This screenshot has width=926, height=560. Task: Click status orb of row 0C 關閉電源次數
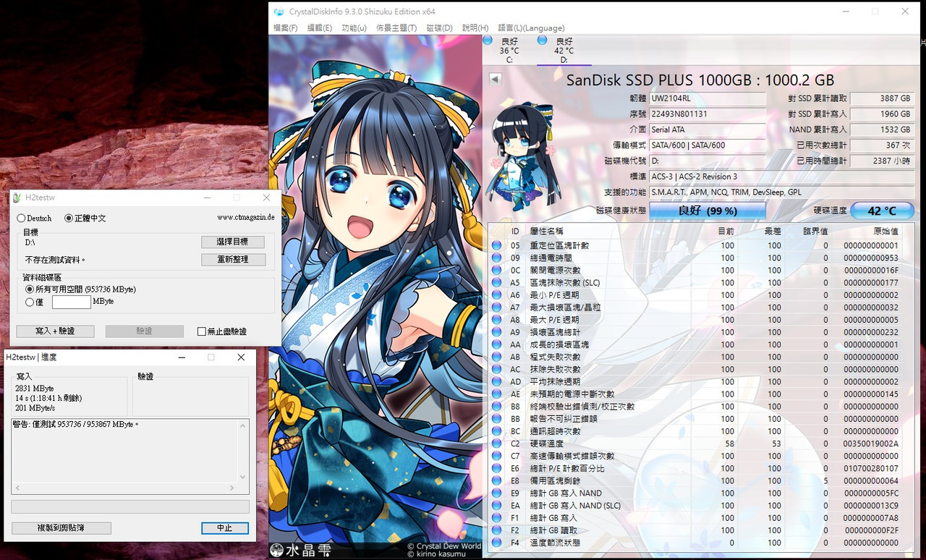[x=496, y=270]
